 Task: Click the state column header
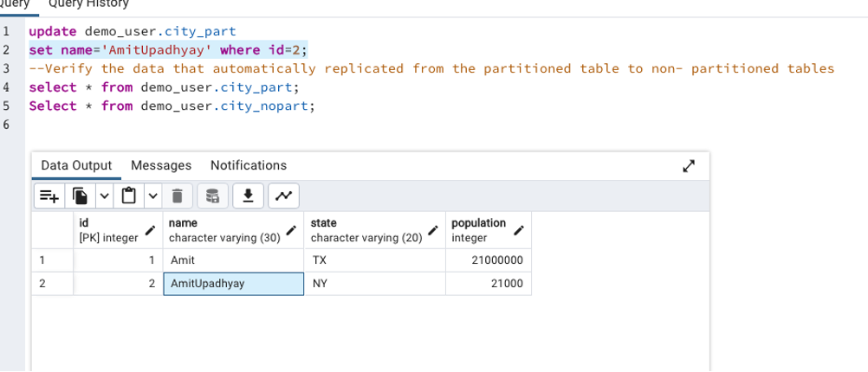click(x=366, y=230)
